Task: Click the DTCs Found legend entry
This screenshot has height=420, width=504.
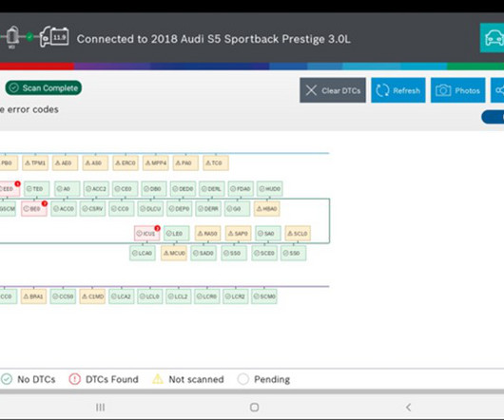Action: [x=104, y=379]
